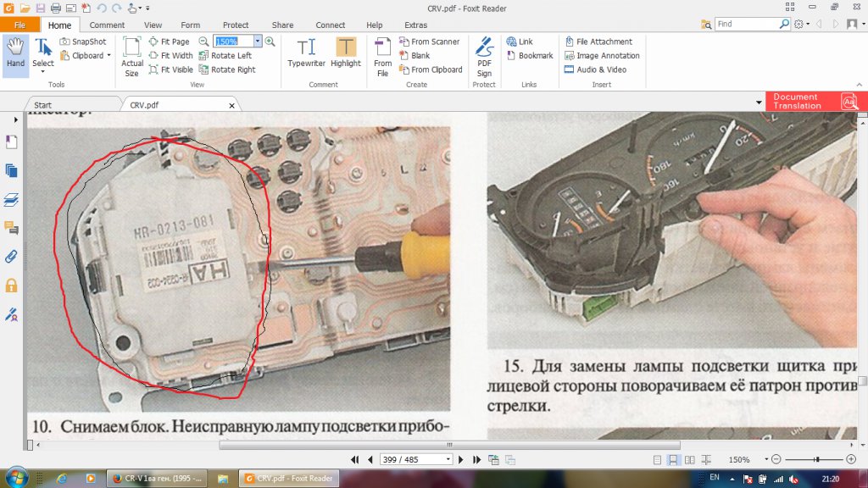Toggle continuous facing view mode
868x488 pixels.
tap(706, 460)
